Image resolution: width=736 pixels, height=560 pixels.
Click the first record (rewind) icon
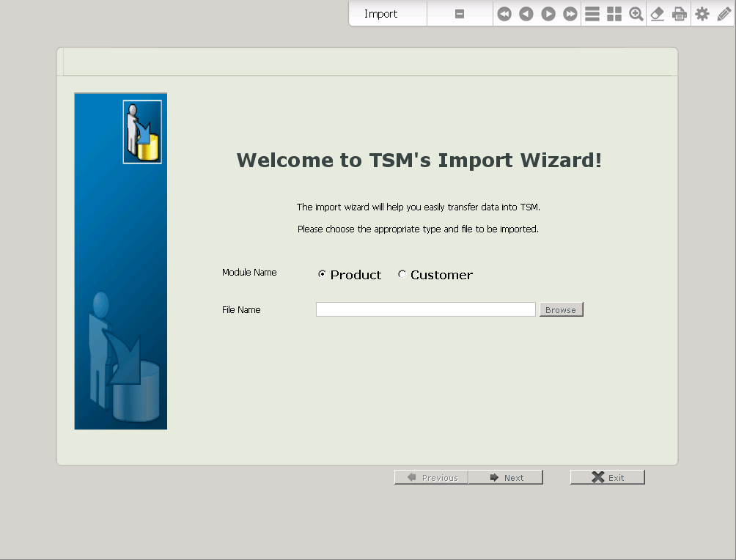coord(504,14)
